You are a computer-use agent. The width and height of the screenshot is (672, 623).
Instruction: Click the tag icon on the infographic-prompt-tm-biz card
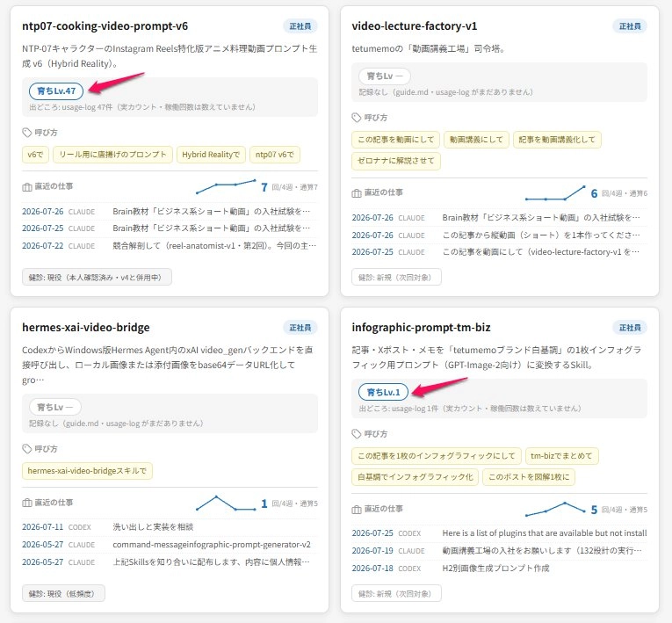(357, 434)
